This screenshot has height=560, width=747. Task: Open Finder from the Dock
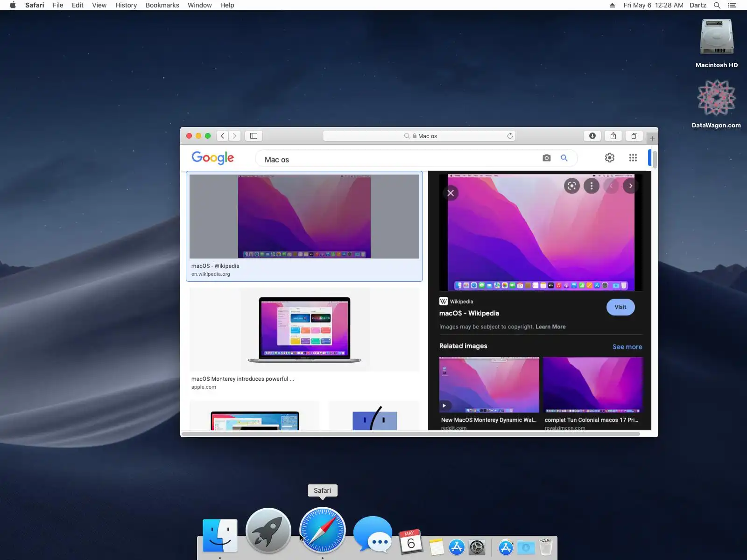tap(220, 536)
